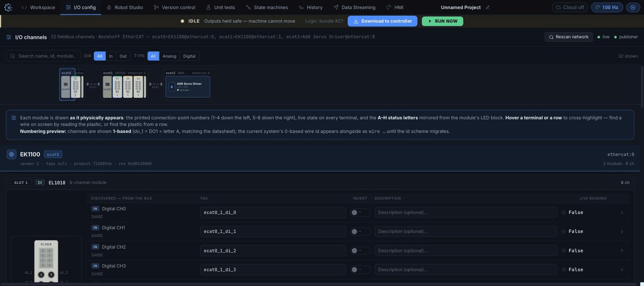Edit project name with pencil icon
Image resolution: width=644 pixels, height=286 pixels.
pos(488,7)
